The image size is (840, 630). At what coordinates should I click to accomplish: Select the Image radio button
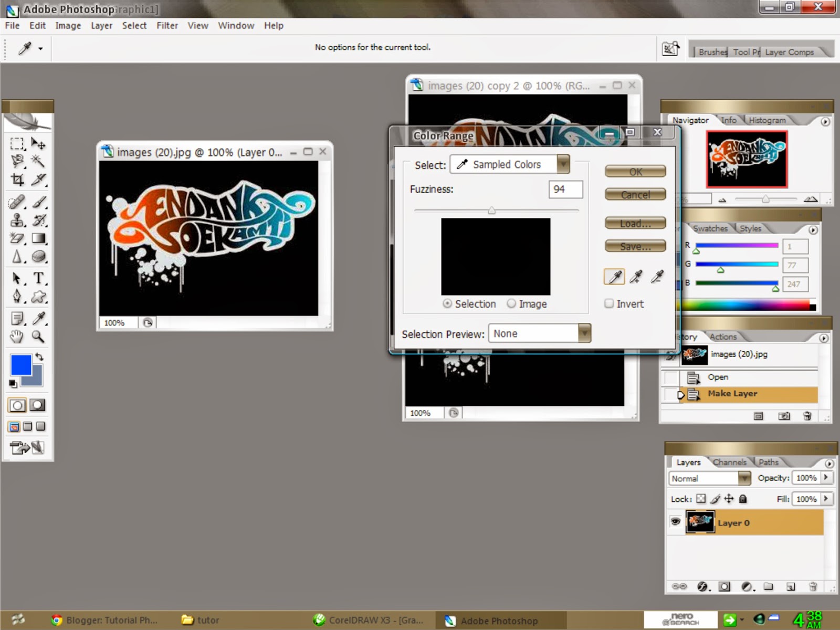pos(511,303)
